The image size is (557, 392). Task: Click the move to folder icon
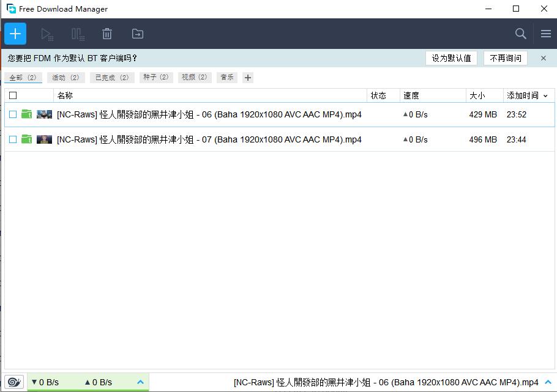pyautogui.click(x=138, y=34)
